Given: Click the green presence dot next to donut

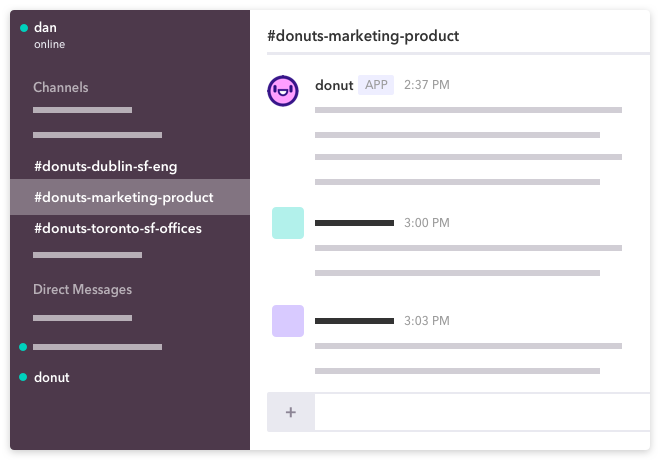Looking at the screenshot, I should coord(23,377).
